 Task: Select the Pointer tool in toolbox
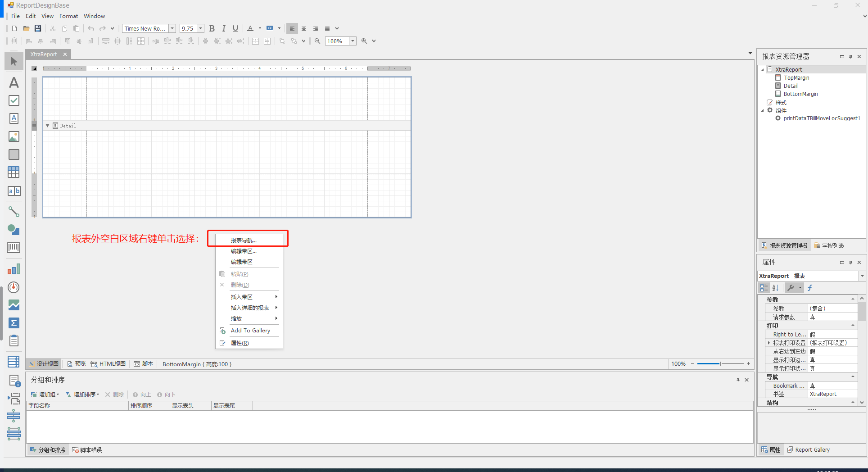click(14, 61)
